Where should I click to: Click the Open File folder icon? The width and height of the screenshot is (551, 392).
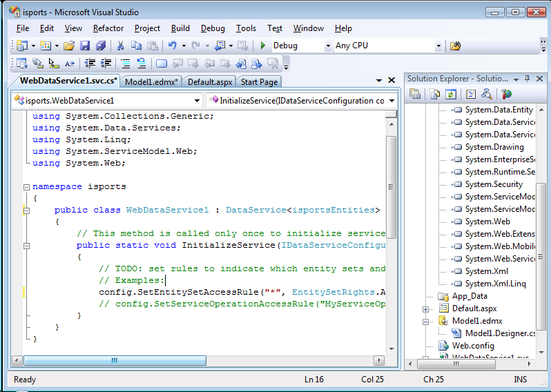pos(68,46)
